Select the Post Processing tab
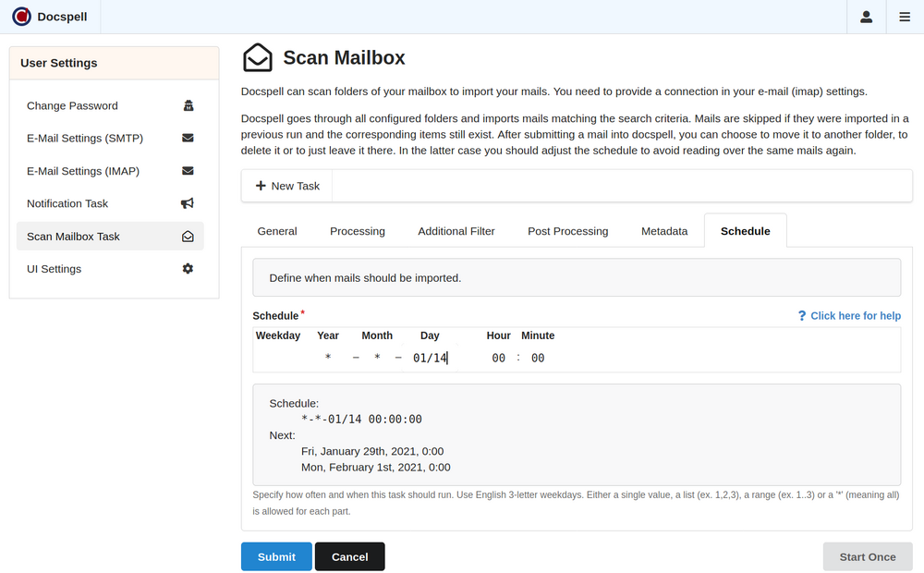 point(567,231)
